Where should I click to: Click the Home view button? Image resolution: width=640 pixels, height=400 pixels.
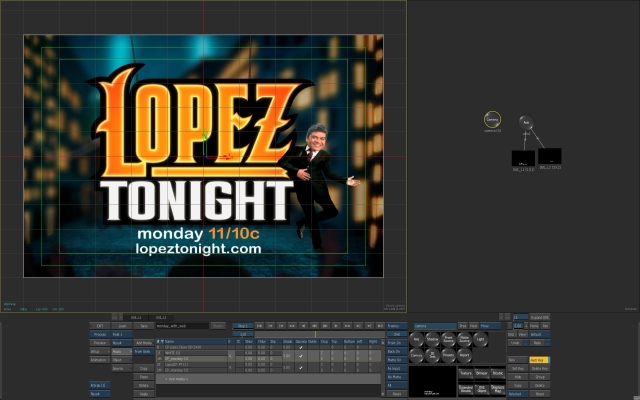coord(534,326)
